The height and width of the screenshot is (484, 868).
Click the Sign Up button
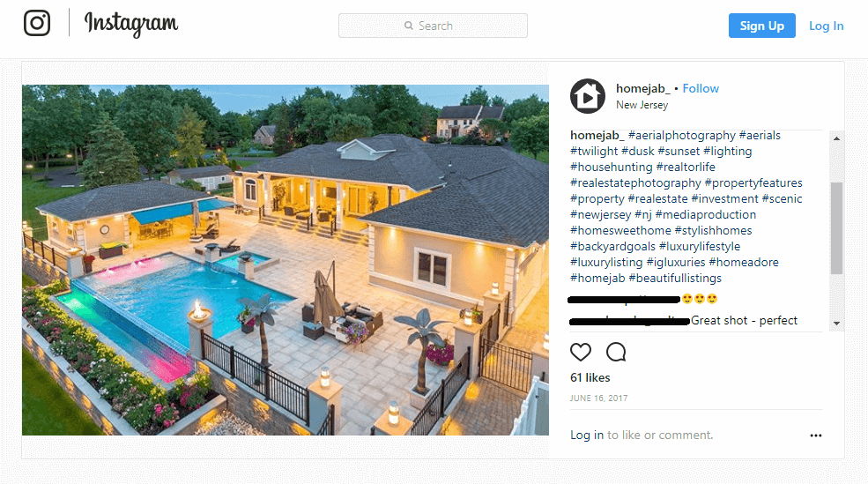click(761, 26)
